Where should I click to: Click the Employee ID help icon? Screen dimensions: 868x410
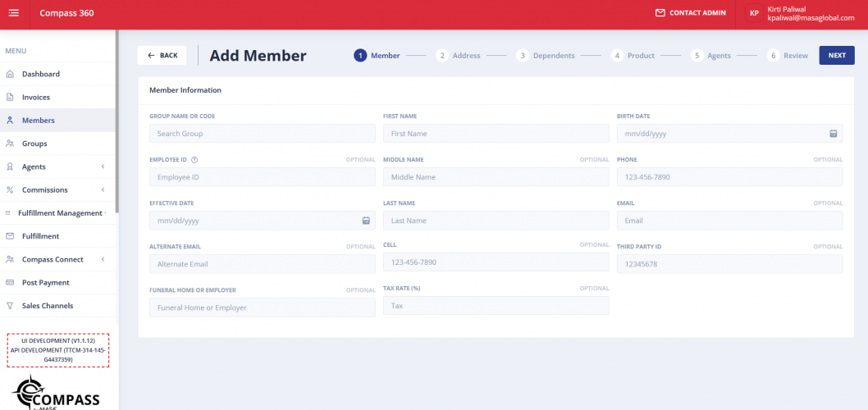pos(194,160)
